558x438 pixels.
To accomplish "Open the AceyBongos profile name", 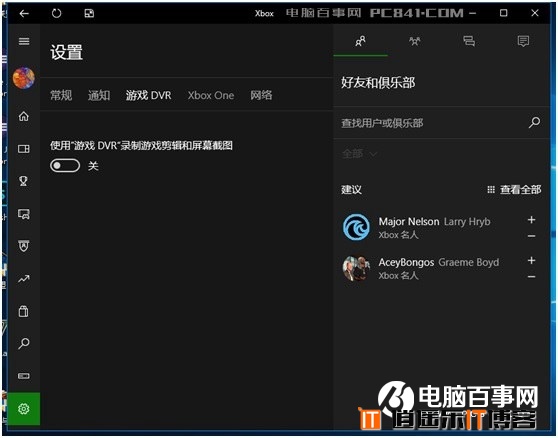I will 406,263.
